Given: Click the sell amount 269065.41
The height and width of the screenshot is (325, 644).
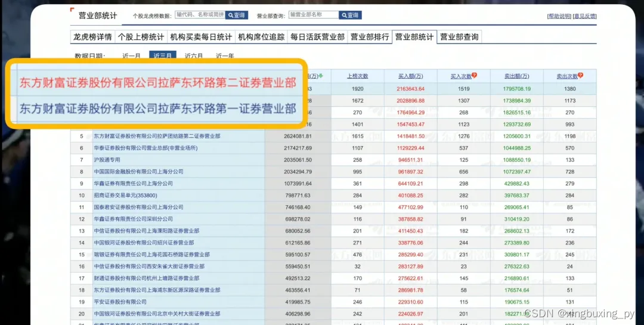Looking at the screenshot, I should tap(516, 207).
